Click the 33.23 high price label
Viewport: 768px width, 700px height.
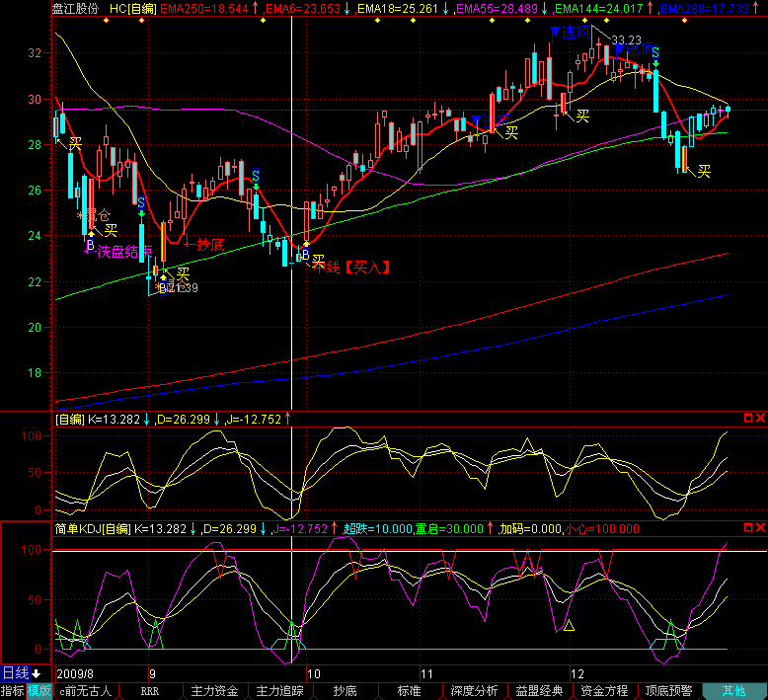627,39
